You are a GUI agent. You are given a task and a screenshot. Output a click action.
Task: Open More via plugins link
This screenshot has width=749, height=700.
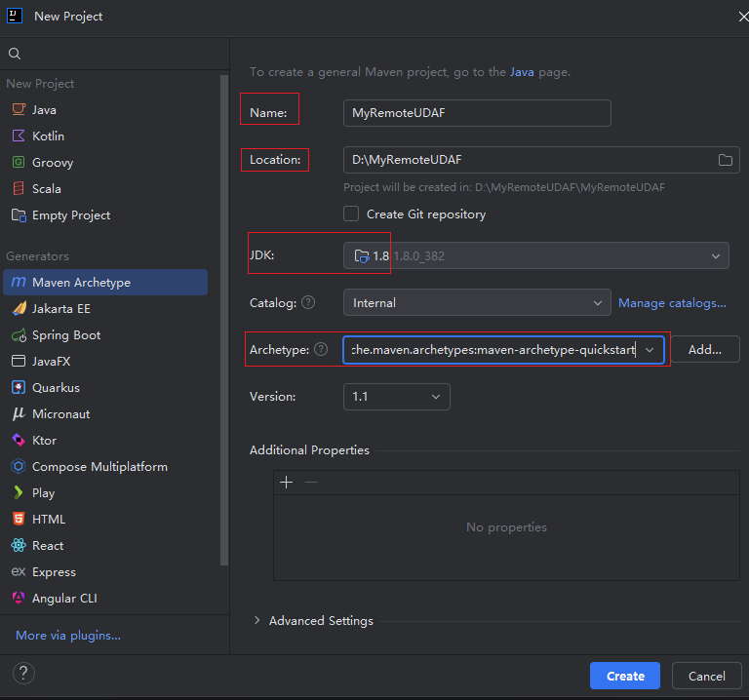[68, 635]
